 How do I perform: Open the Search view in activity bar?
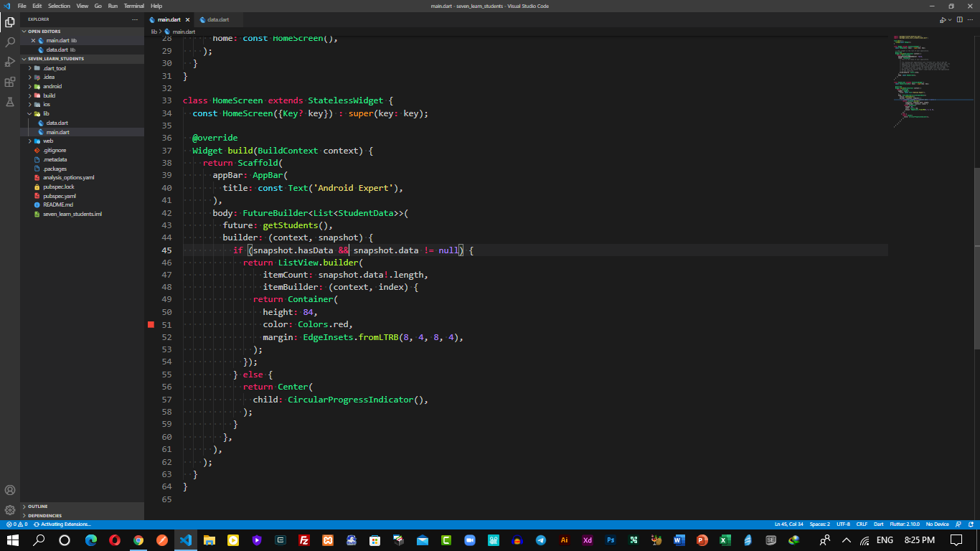pyautogui.click(x=10, y=42)
